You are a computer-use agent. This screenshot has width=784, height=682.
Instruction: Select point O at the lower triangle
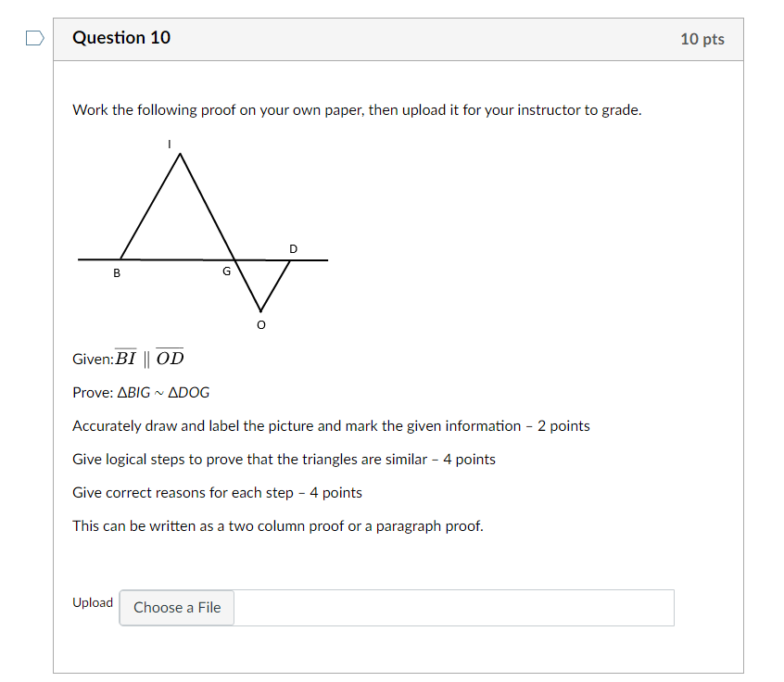click(260, 324)
